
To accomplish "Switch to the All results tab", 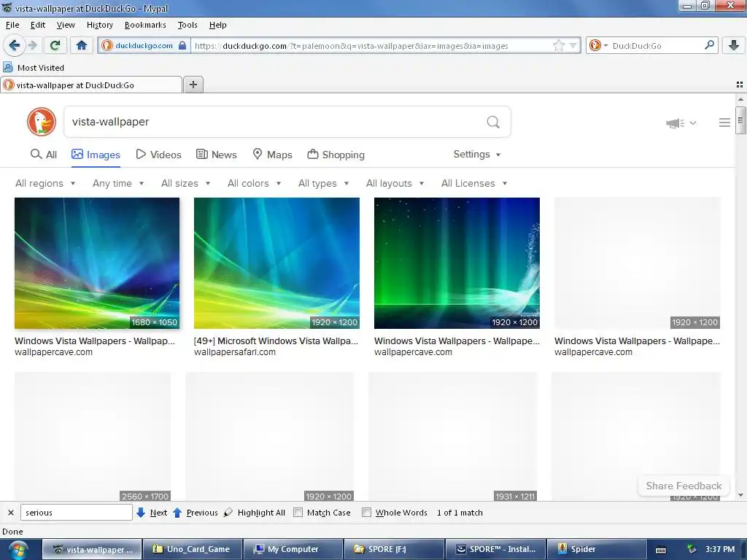I will [x=43, y=155].
